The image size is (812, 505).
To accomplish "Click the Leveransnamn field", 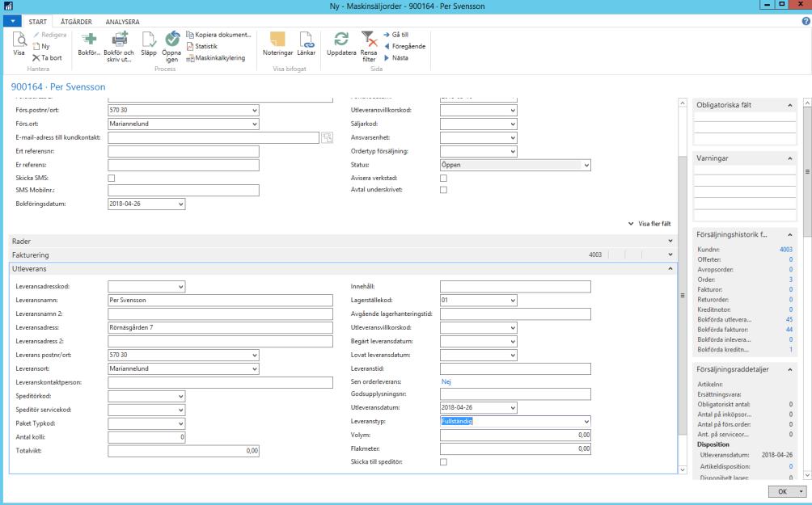I will click(220, 300).
